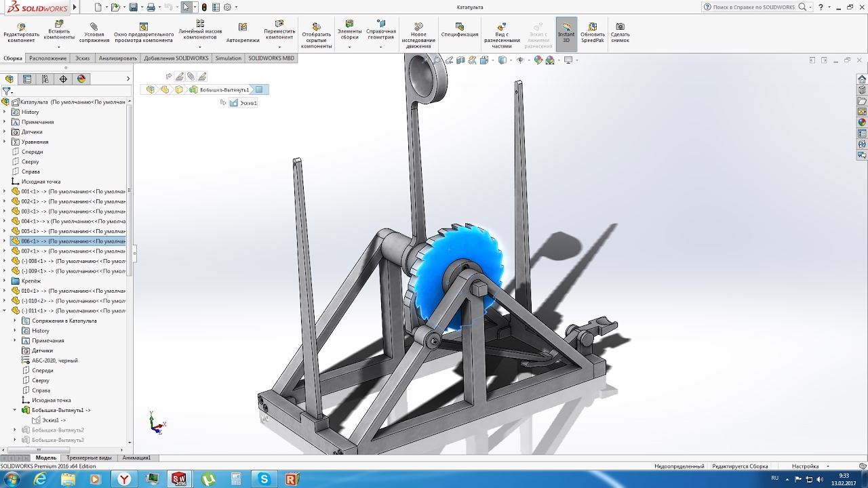Switch to ConfigurationManager tab icon
Screen dimensions: 868x488
[45, 79]
